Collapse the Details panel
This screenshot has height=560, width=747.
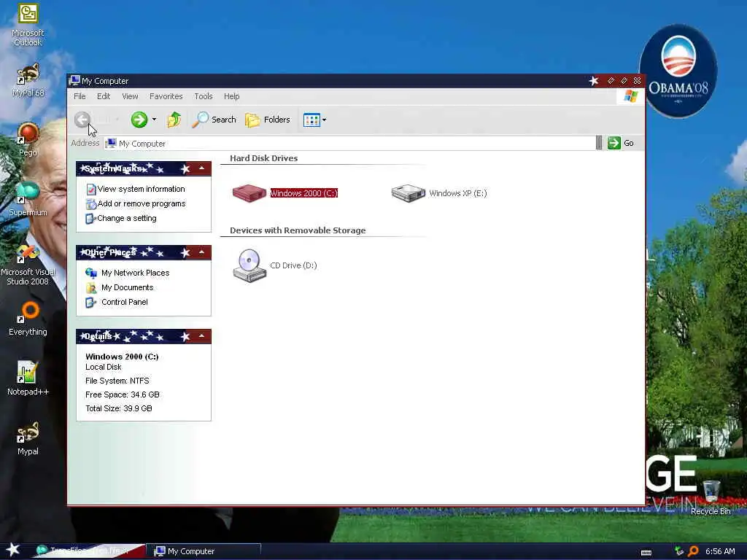[201, 336]
